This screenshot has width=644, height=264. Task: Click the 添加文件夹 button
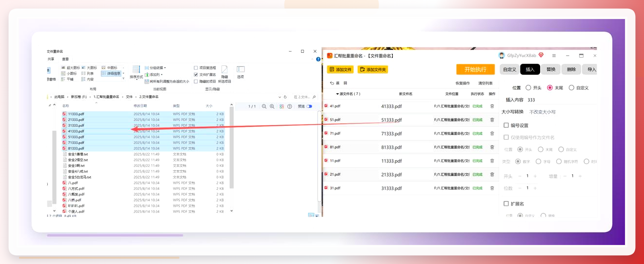click(x=373, y=70)
